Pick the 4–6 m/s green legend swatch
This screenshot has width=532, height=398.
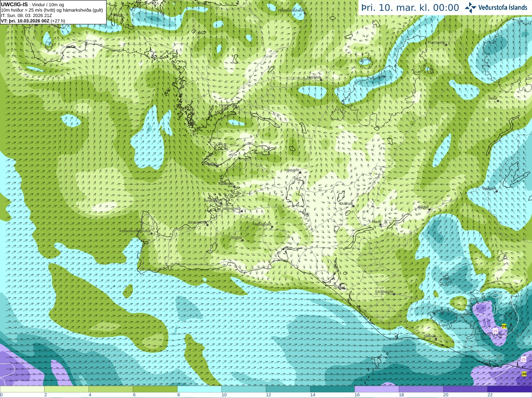pyautogui.click(x=111, y=389)
